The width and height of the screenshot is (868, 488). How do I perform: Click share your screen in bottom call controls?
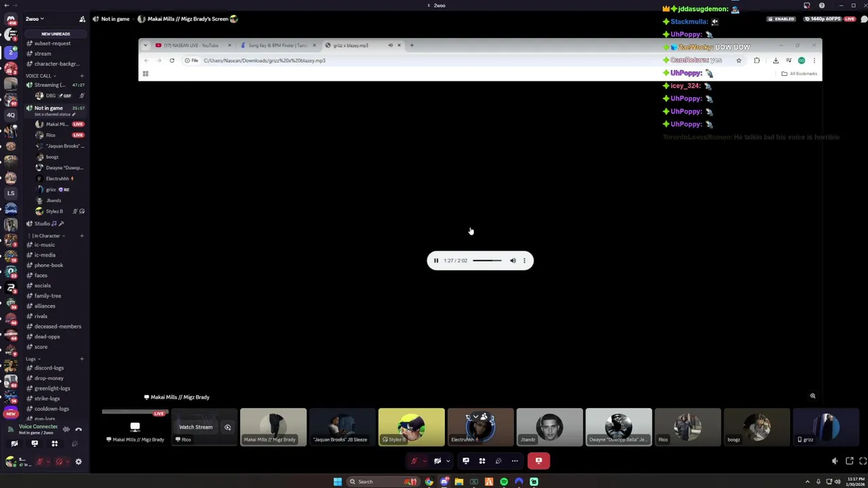pyautogui.click(x=466, y=461)
